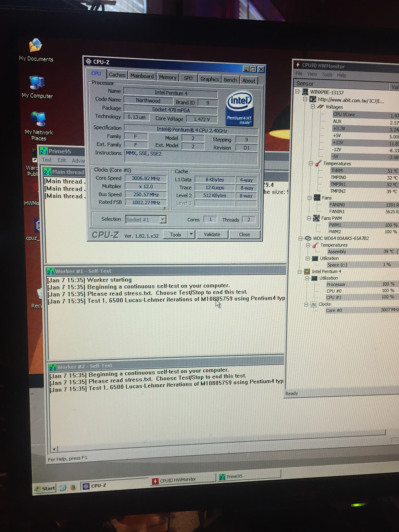Screen dimensions: 399x532
Task: Open the My Documents desktop icon
Action: click(x=36, y=45)
